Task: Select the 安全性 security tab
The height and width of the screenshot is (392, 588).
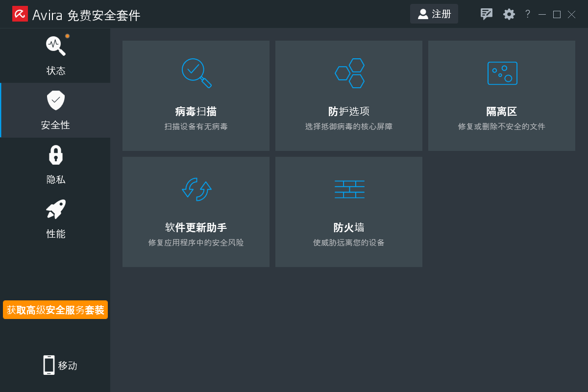Action: click(x=55, y=110)
